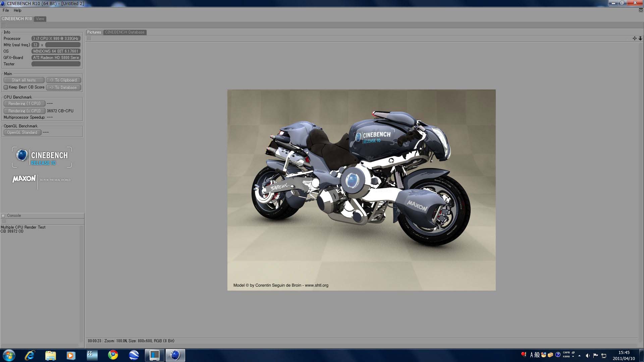
Task: Click the volume speaker tray icon
Action: 587,356
